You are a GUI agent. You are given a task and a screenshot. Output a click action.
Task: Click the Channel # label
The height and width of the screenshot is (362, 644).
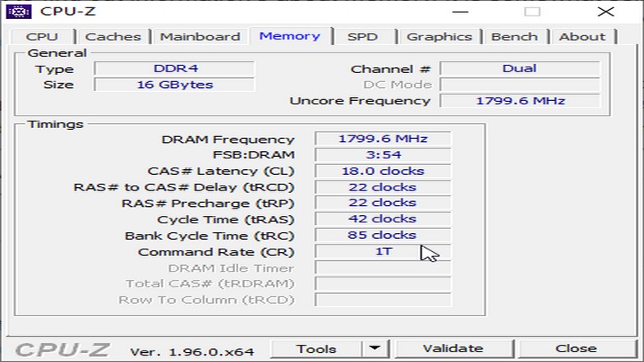click(390, 69)
